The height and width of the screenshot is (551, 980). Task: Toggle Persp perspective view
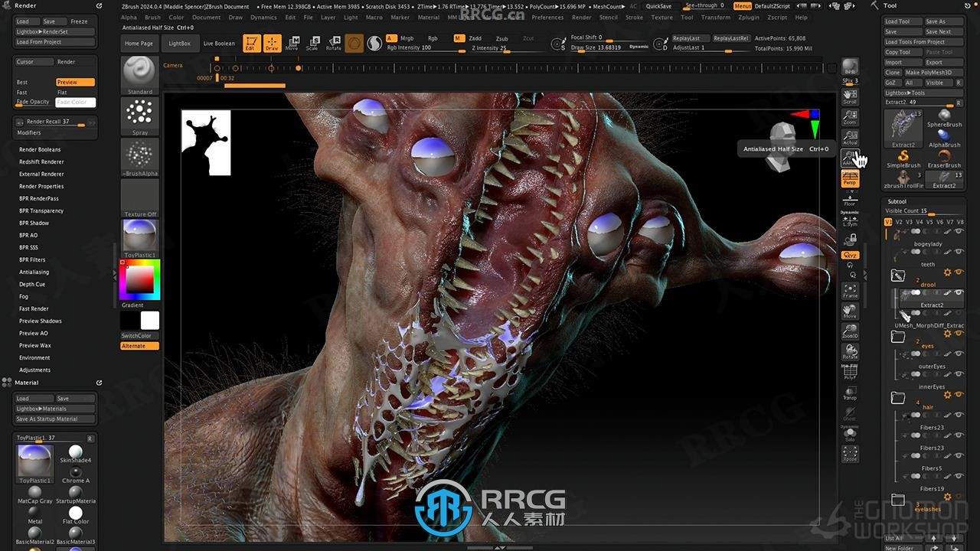(850, 179)
